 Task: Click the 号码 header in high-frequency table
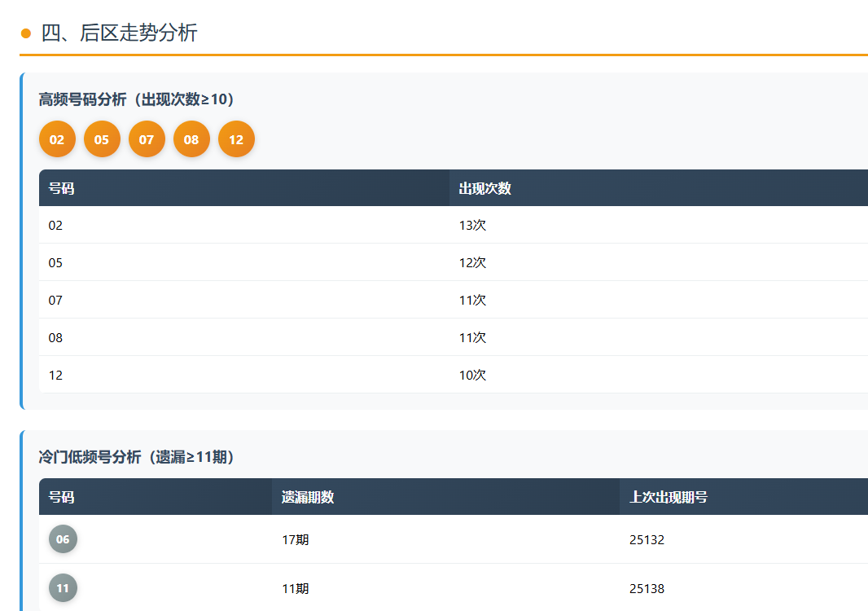pos(62,188)
